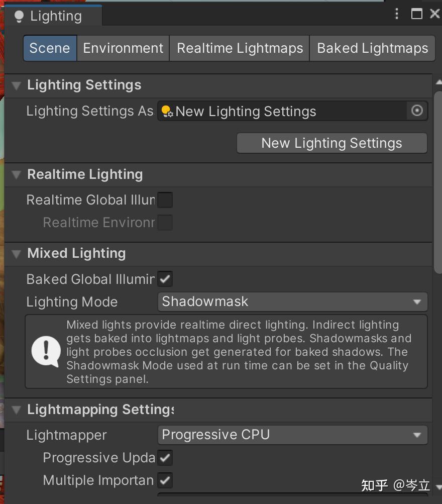Viewport: 442px width, 504px height.
Task: Click the scrollbar up arrow
Action: pyautogui.click(x=438, y=80)
